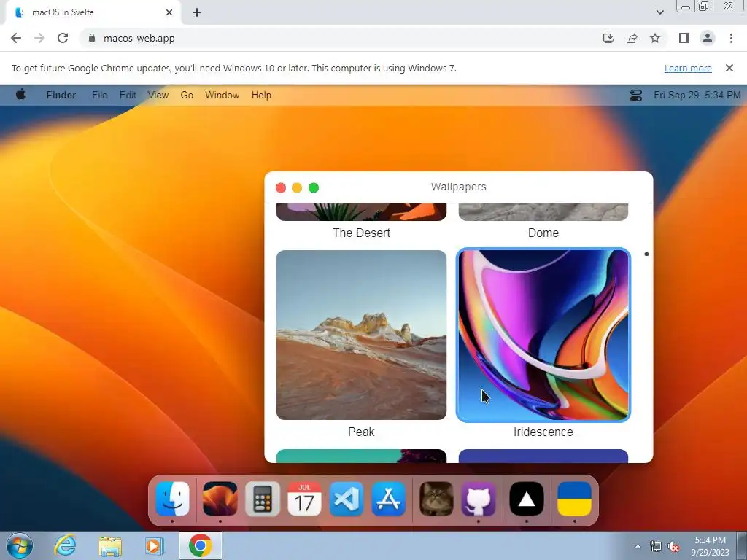The image size is (747, 560).
Task: Click the share page icon
Action: pos(632,38)
